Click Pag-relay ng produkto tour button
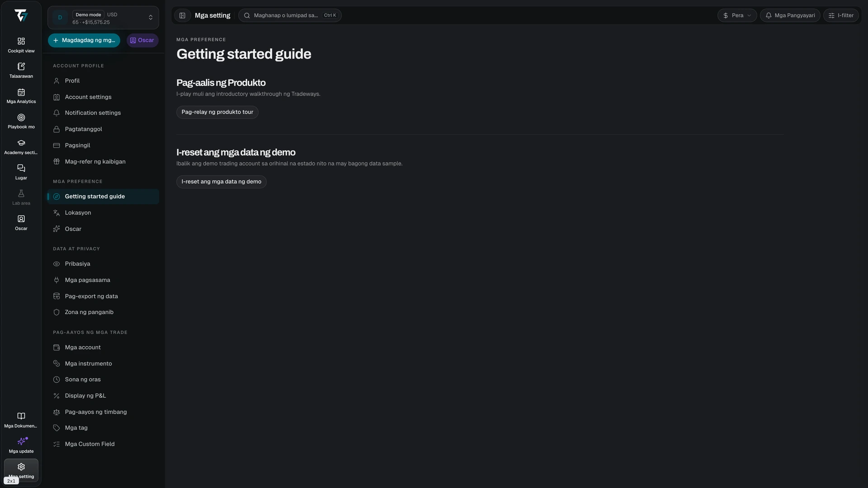The height and width of the screenshot is (488, 868). [217, 112]
